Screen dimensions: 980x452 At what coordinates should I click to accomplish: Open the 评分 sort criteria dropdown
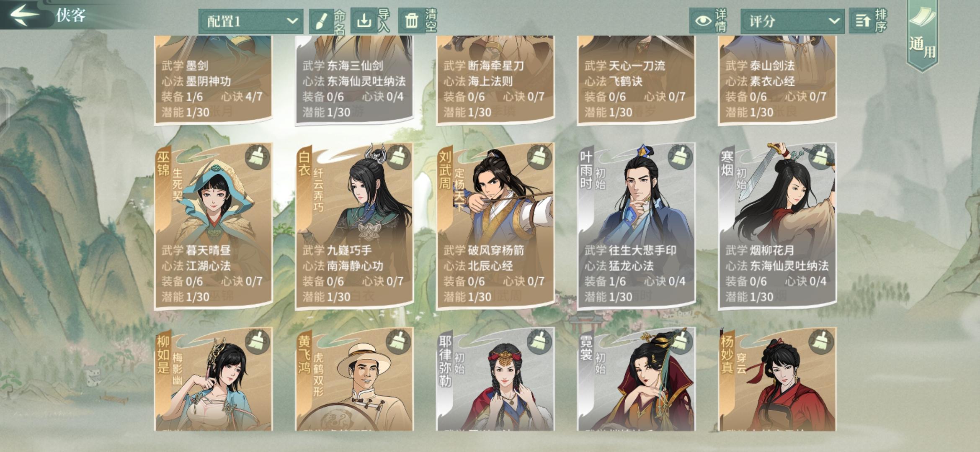(792, 21)
